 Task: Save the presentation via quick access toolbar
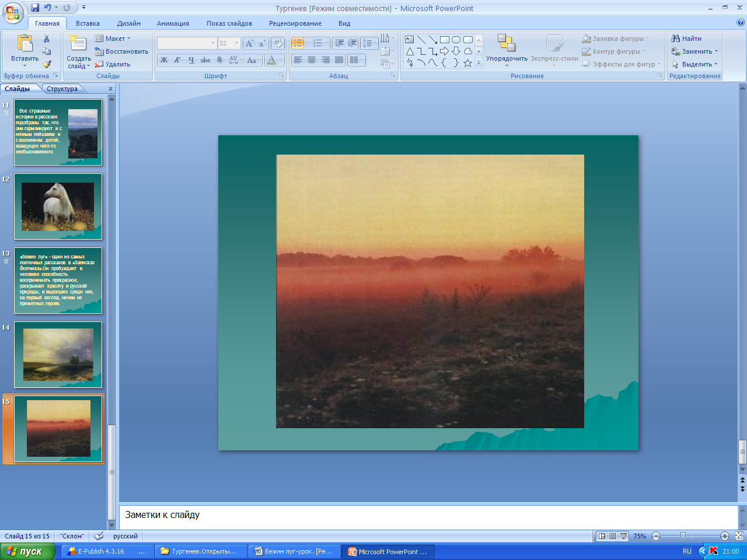[x=35, y=8]
